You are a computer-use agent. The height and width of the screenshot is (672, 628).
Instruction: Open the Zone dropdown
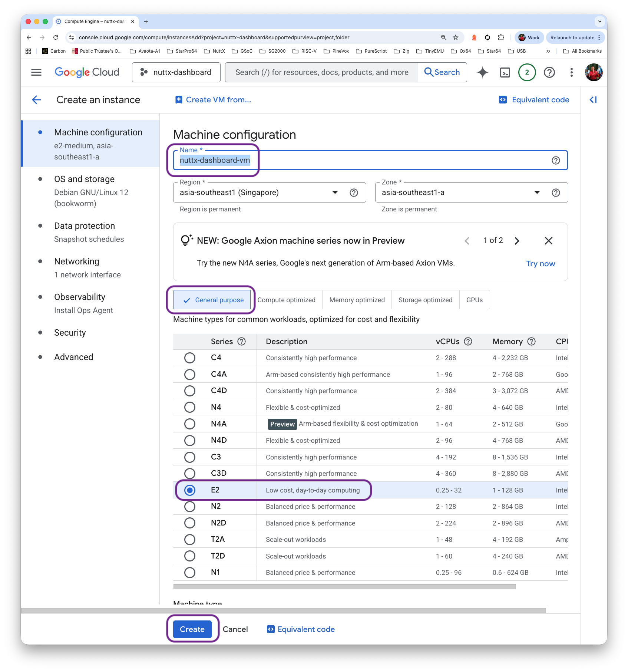pos(536,192)
